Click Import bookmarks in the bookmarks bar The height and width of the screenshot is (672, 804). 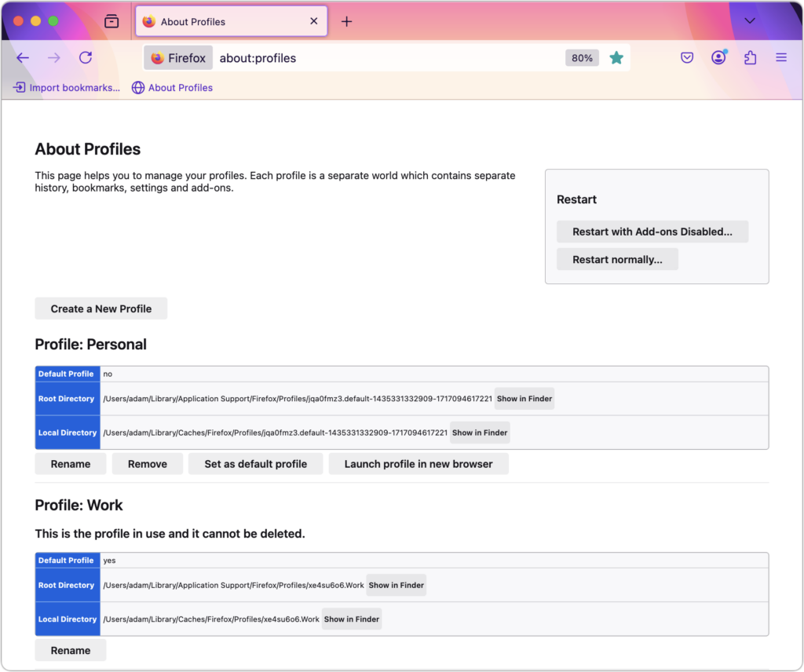pos(66,88)
